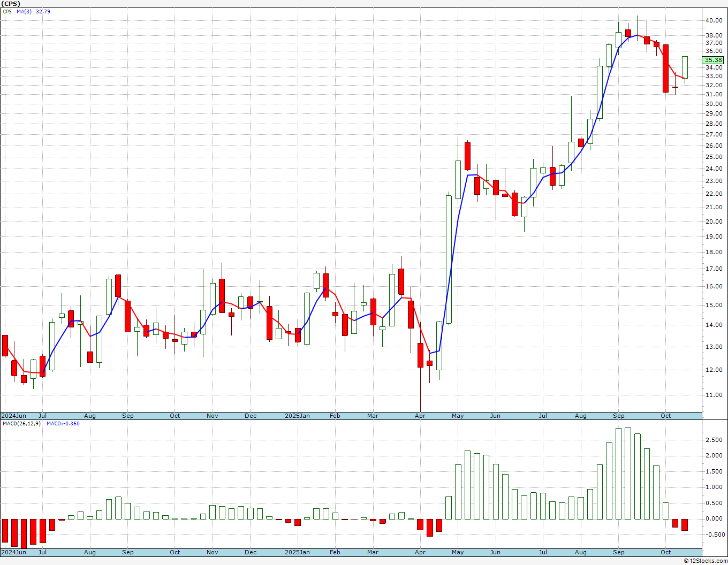The height and width of the screenshot is (565, 728).
Task: Select the 38.00 price axis label
Action: point(714,35)
